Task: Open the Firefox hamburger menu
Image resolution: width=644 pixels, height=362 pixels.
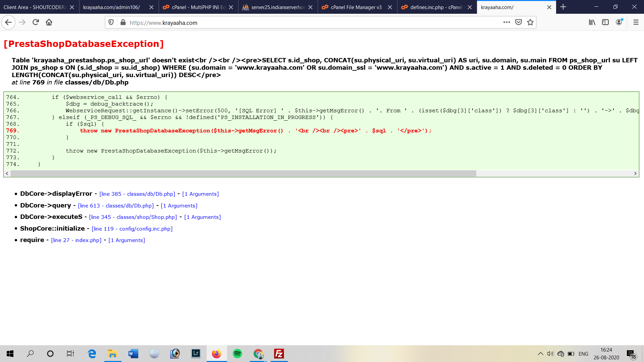Action: click(636, 22)
